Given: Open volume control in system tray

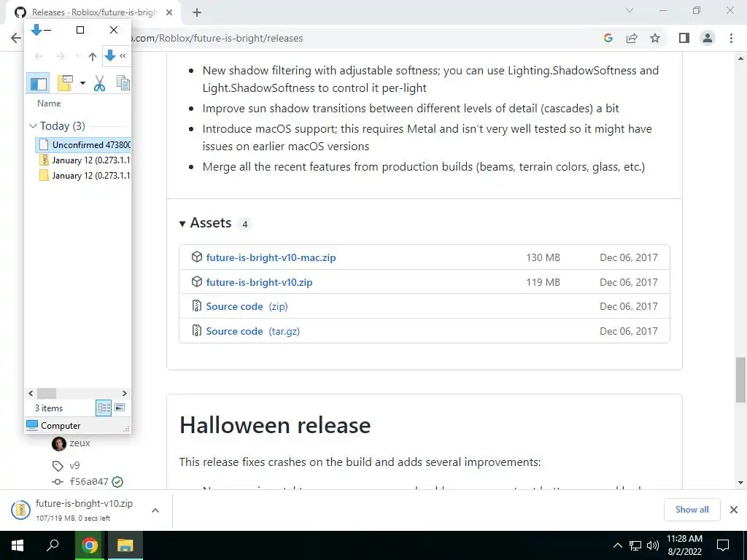Looking at the screenshot, I should (x=653, y=545).
